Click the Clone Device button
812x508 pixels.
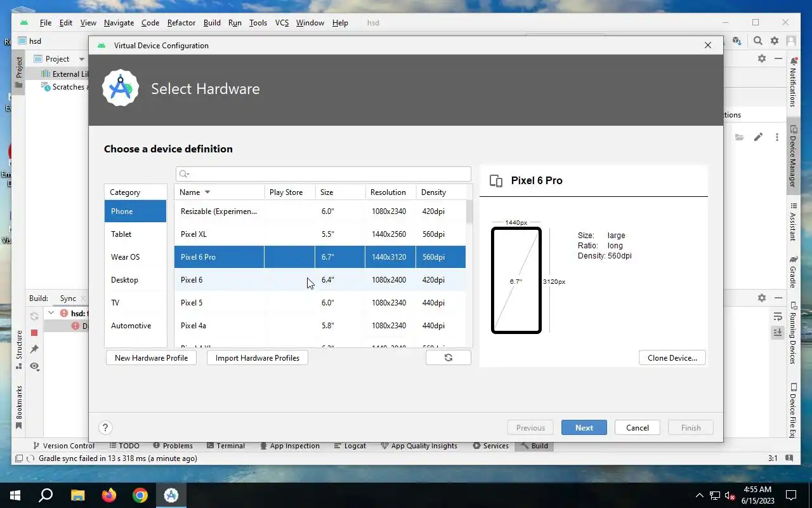click(x=672, y=358)
